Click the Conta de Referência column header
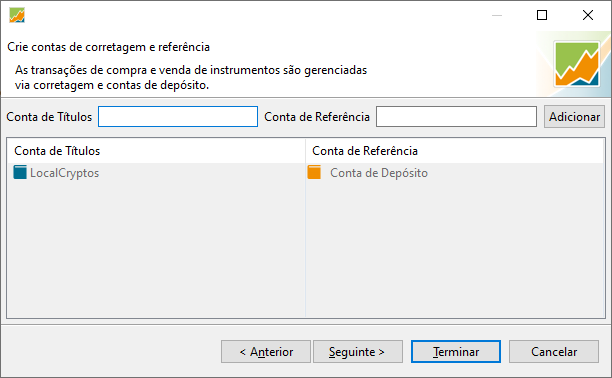Viewport: 612px width, 378px height. click(455, 151)
